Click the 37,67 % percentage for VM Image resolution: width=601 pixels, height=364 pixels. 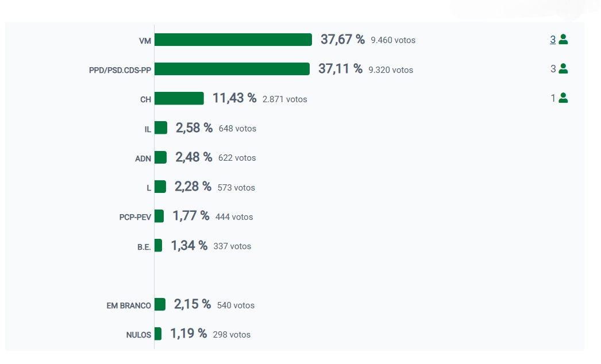click(342, 40)
